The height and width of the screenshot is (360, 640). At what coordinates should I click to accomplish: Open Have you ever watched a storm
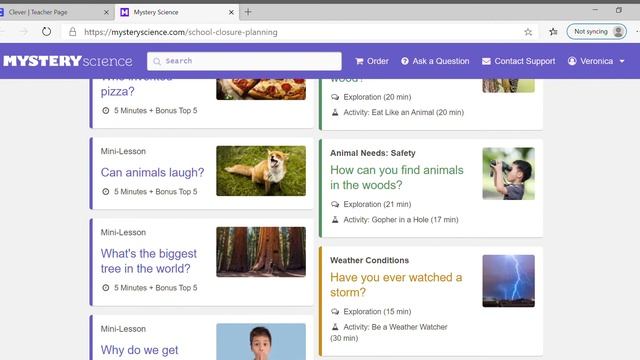(396, 285)
